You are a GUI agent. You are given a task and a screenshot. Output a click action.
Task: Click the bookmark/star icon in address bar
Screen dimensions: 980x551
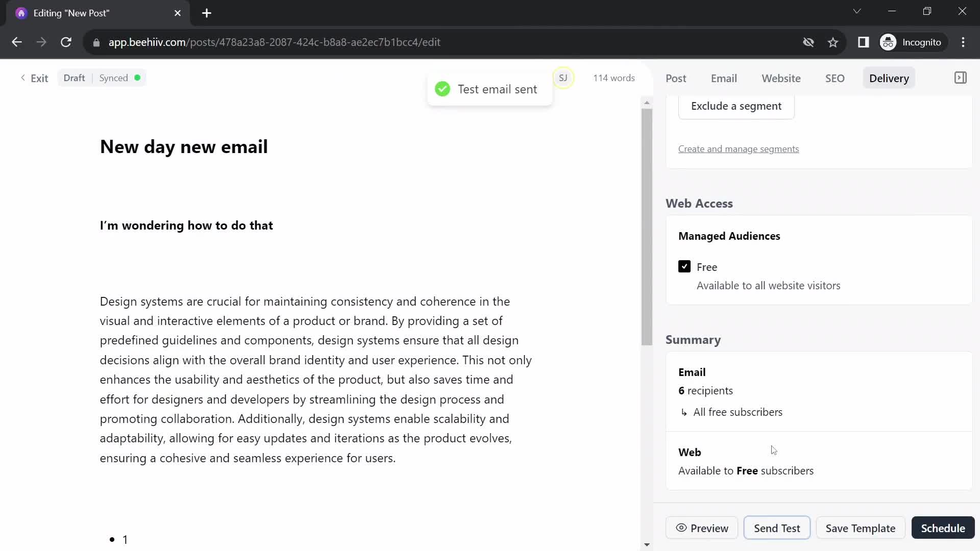835,42
